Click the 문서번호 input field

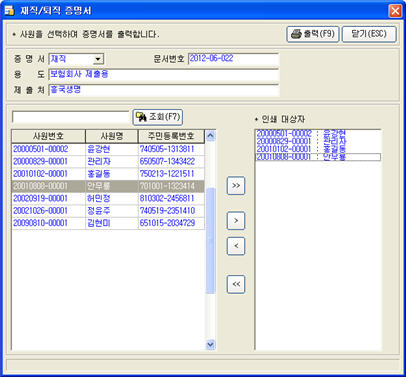coord(233,59)
